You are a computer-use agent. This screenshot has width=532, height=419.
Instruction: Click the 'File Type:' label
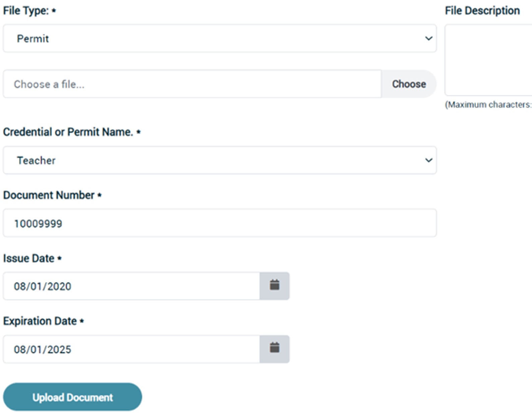tap(26, 11)
